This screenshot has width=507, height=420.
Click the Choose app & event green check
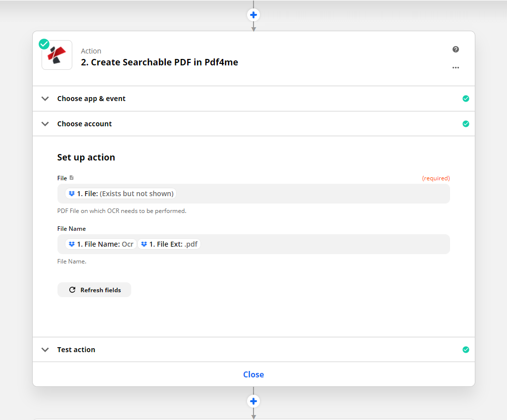click(x=465, y=99)
